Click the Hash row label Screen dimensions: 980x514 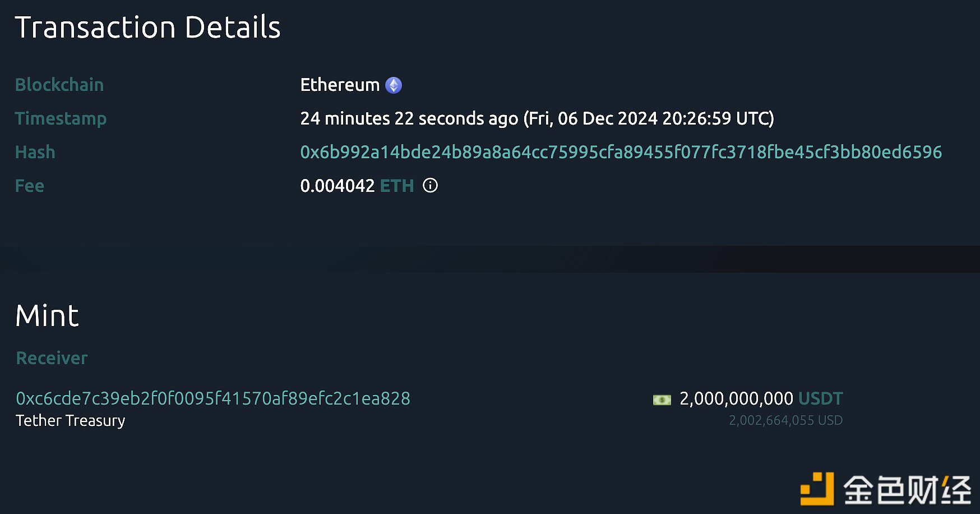(35, 152)
